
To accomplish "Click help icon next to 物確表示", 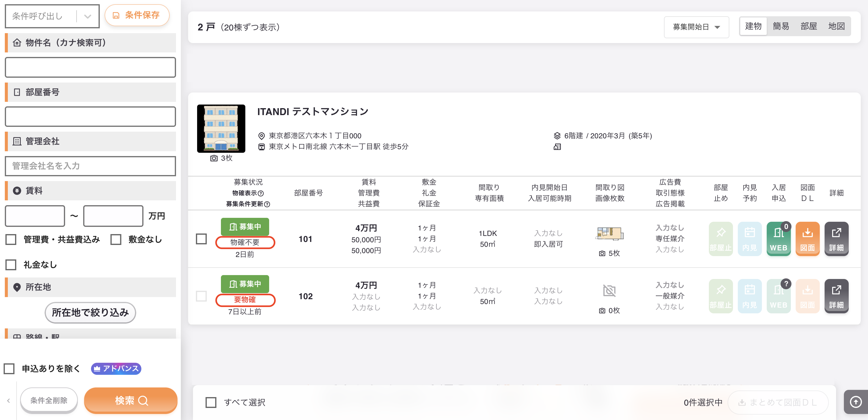I will pos(260,193).
